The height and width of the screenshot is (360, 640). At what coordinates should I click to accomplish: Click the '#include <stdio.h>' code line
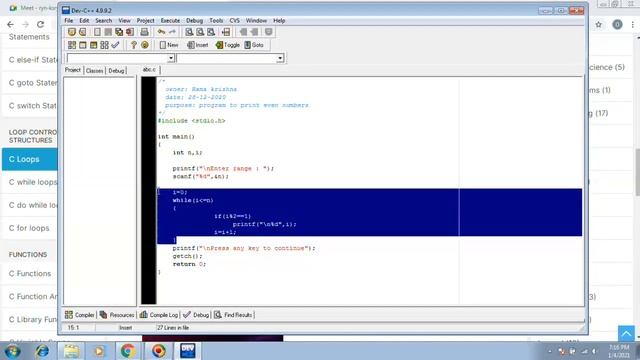[191, 121]
